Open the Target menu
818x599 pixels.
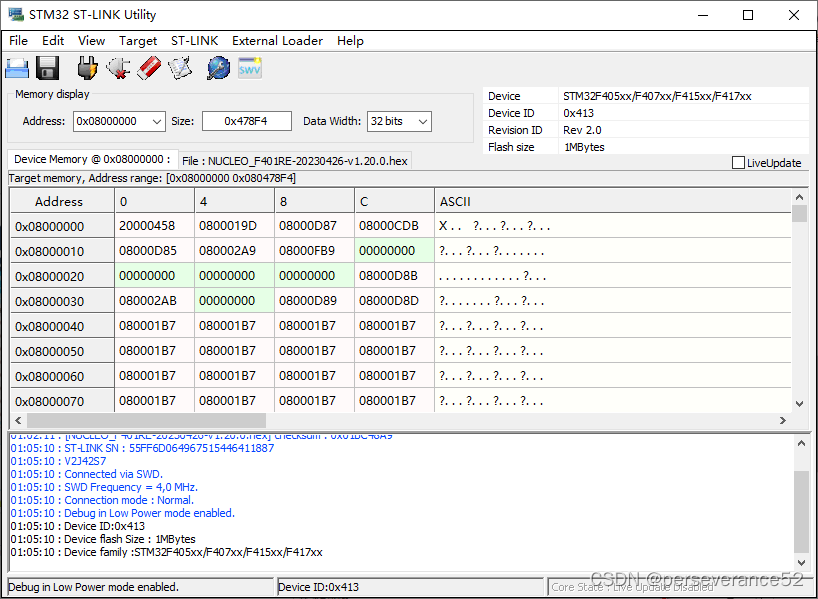(x=138, y=41)
